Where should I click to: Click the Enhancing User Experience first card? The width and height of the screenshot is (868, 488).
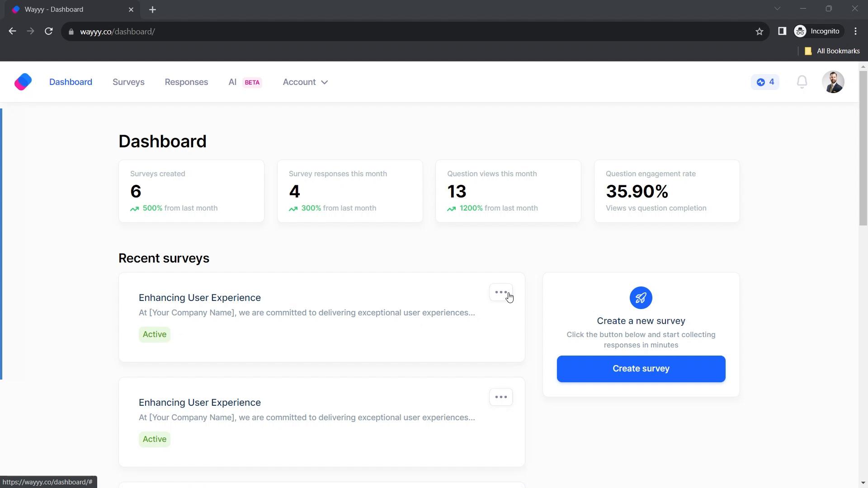coord(322,316)
